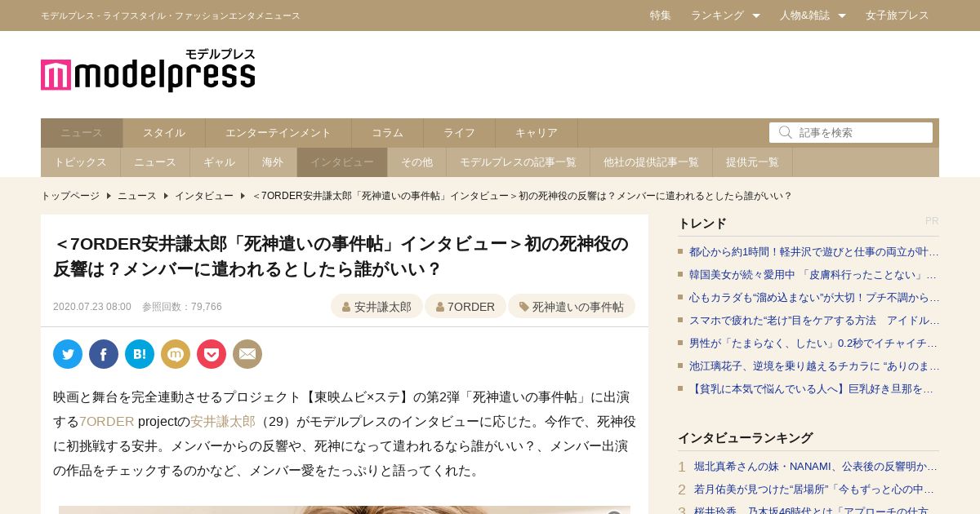The width and height of the screenshot is (980, 514).
Task: Open モデルプレスの記事一覧 sub-tab
Action: point(519,162)
